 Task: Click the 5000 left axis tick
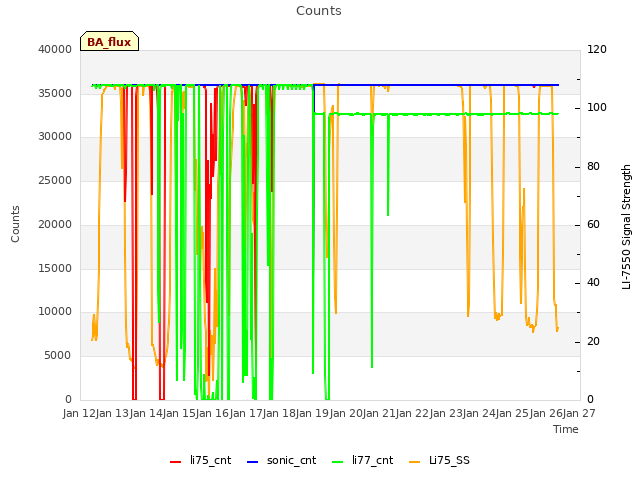(58, 356)
